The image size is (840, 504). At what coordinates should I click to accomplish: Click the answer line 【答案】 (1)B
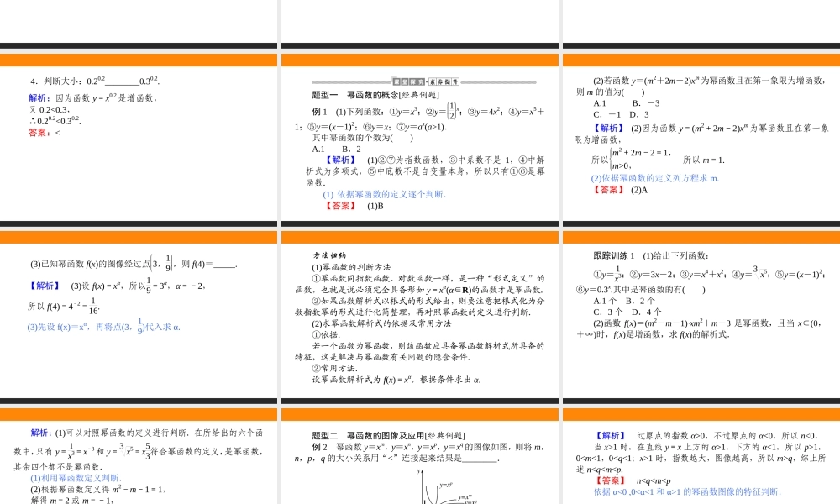[x=354, y=206]
